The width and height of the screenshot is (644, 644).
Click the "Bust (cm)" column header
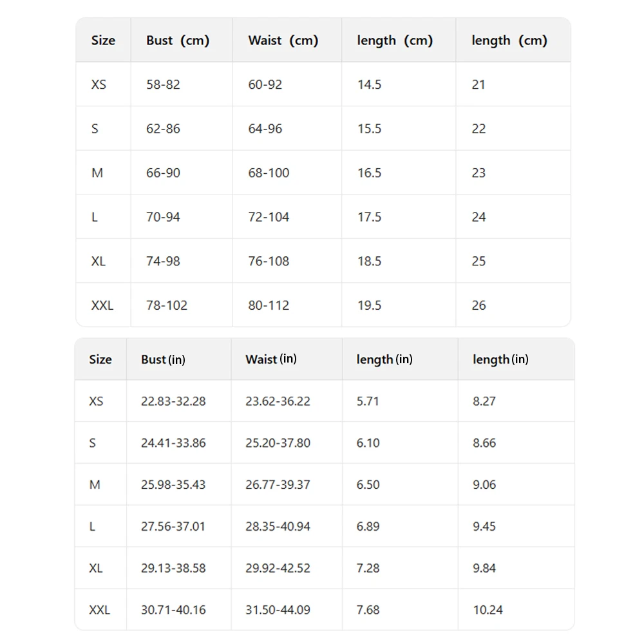tap(178, 41)
